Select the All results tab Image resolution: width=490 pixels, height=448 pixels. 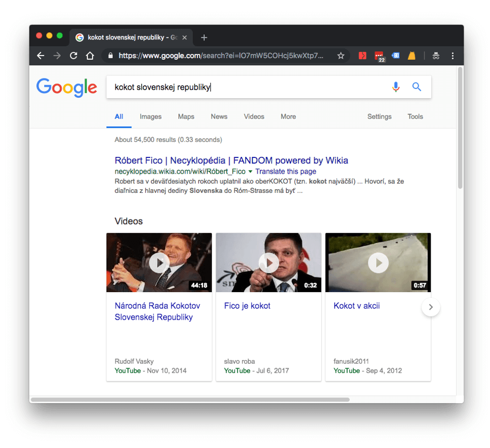coord(119,116)
